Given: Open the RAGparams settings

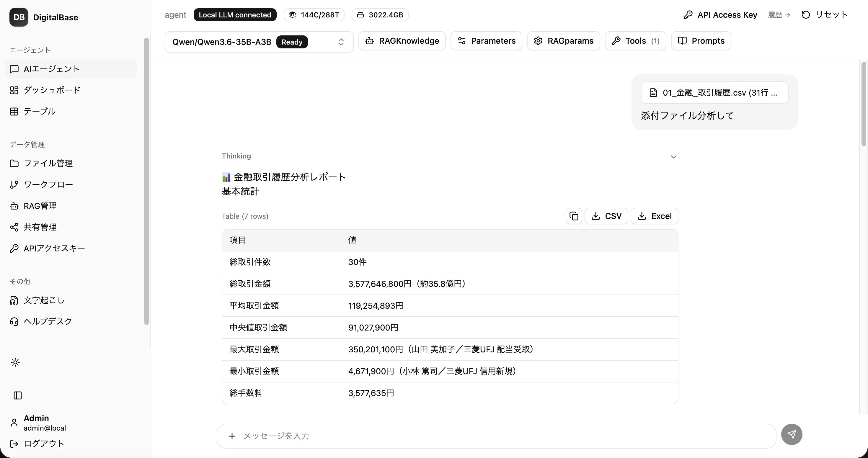Looking at the screenshot, I should [x=563, y=41].
